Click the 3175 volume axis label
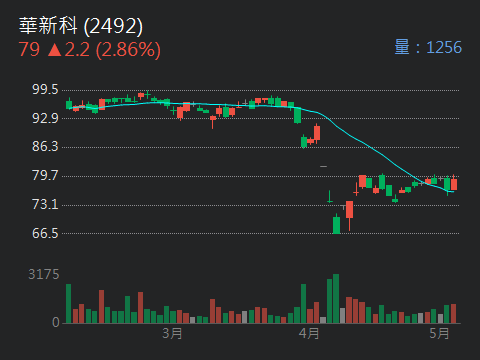 (44, 274)
